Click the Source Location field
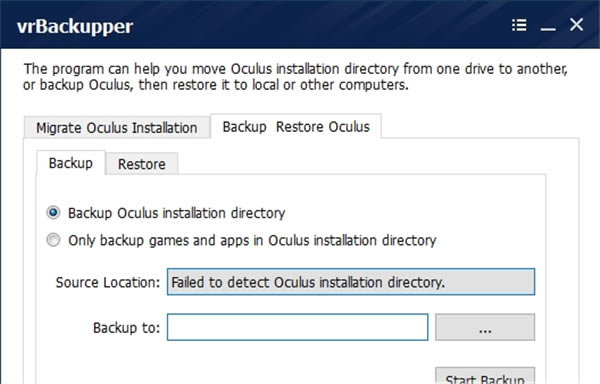The width and height of the screenshot is (600, 384). pyautogui.click(x=351, y=282)
